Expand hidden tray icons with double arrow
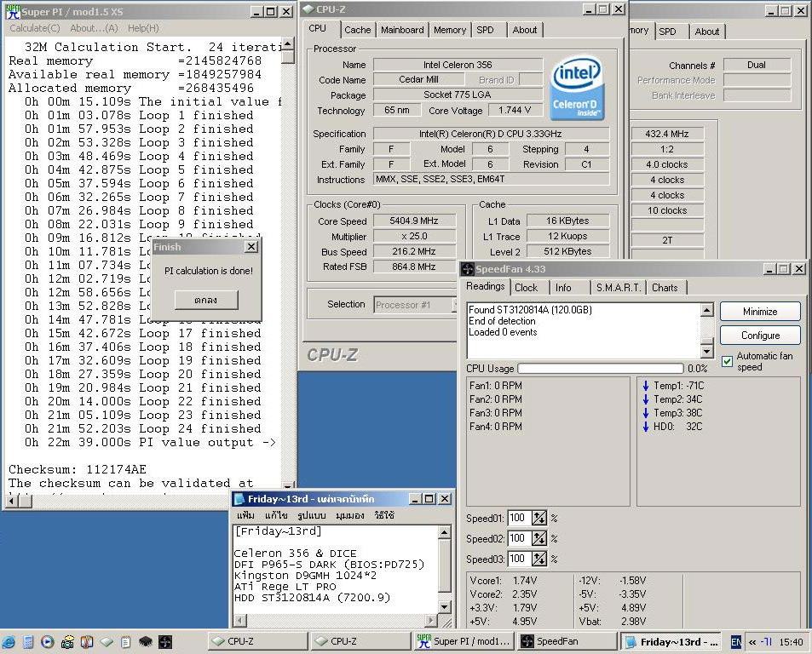Screen dimensions: 812x654 (x=752, y=642)
